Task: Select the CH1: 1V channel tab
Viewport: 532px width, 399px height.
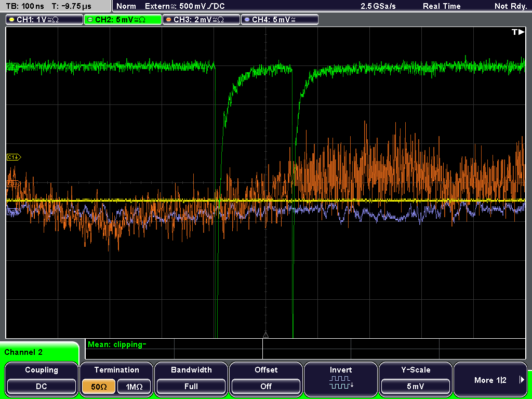Action: tap(45, 20)
